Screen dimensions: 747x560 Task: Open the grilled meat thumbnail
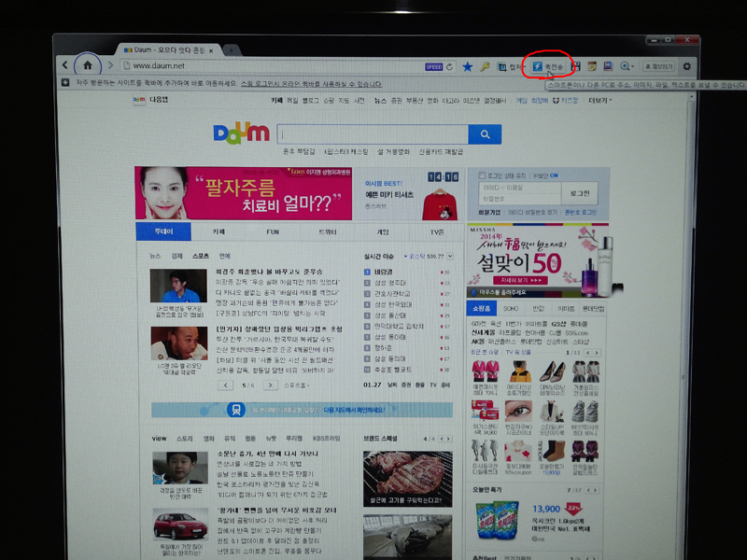[407, 478]
